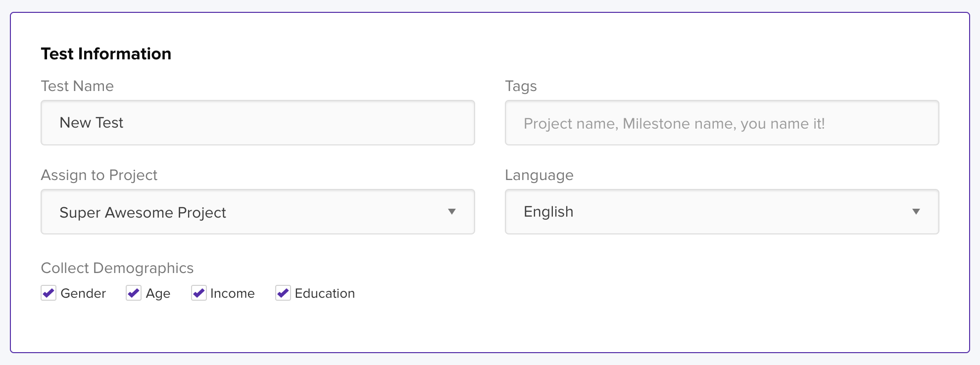Click the Collect Demographics label
Screen dimensions: 980x365
pyautogui.click(x=117, y=268)
